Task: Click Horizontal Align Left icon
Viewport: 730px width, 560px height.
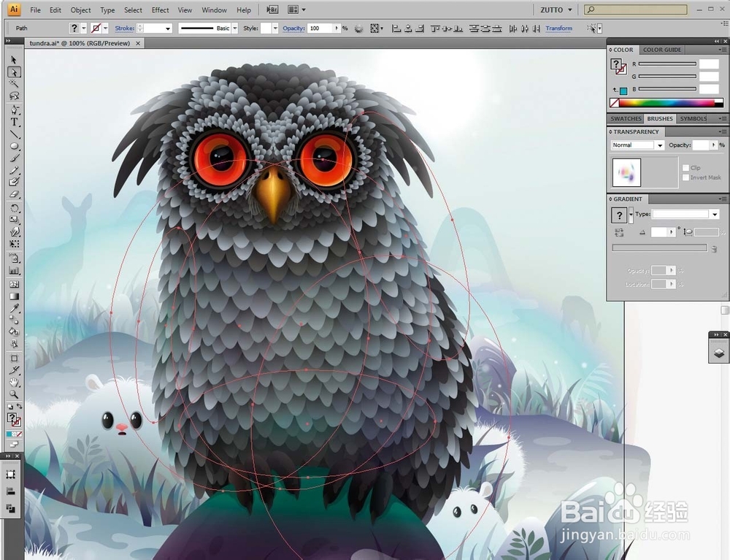Action: (x=396, y=28)
